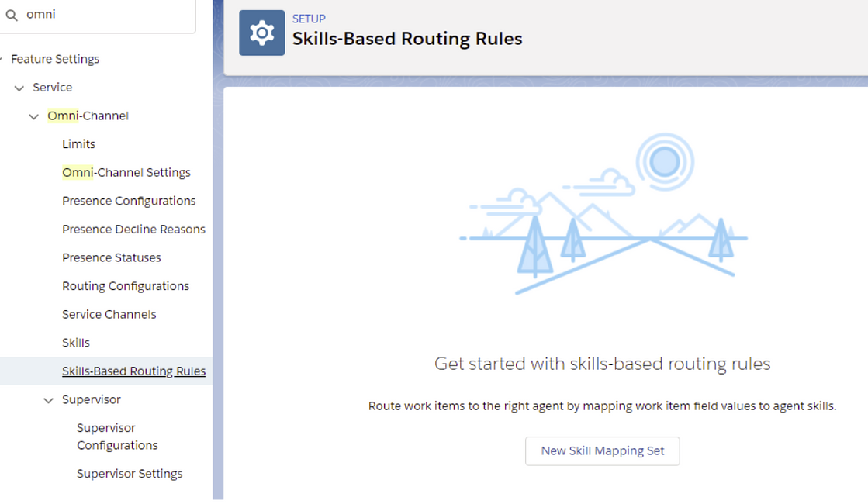This screenshot has height=504, width=868.
Task: Collapse the Feature Settings chevron
Action: (1, 59)
